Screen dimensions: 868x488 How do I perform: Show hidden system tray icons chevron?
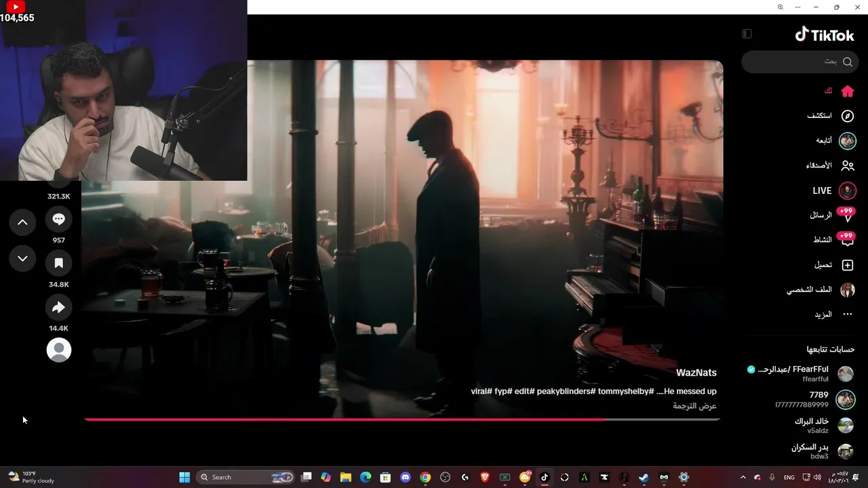tap(743, 477)
